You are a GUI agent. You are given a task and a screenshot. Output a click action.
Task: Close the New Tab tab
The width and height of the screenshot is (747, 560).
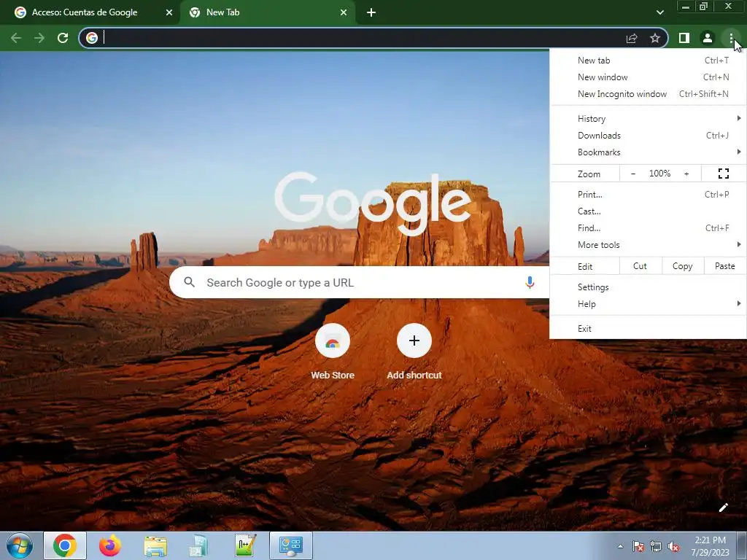click(x=344, y=13)
